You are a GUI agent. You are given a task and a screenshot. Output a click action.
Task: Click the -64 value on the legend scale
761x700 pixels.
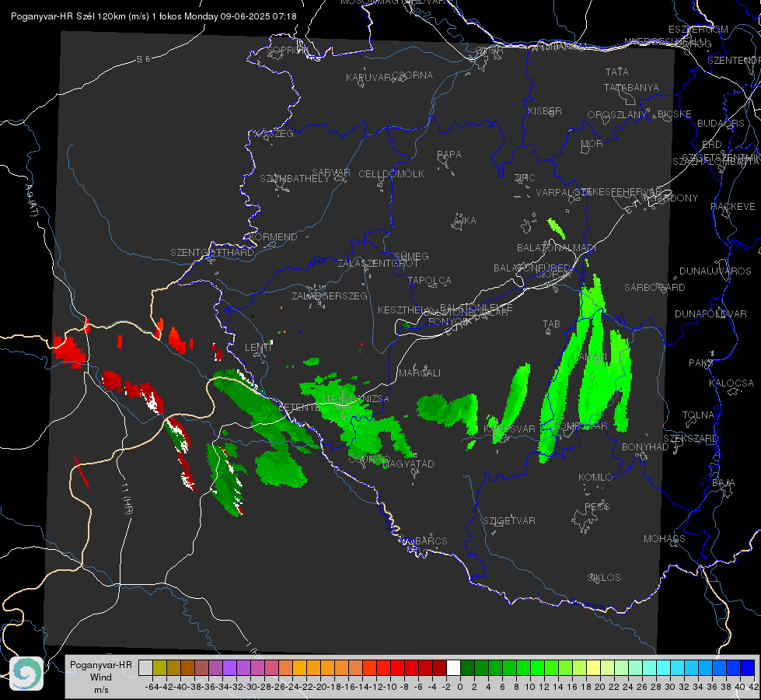152,687
